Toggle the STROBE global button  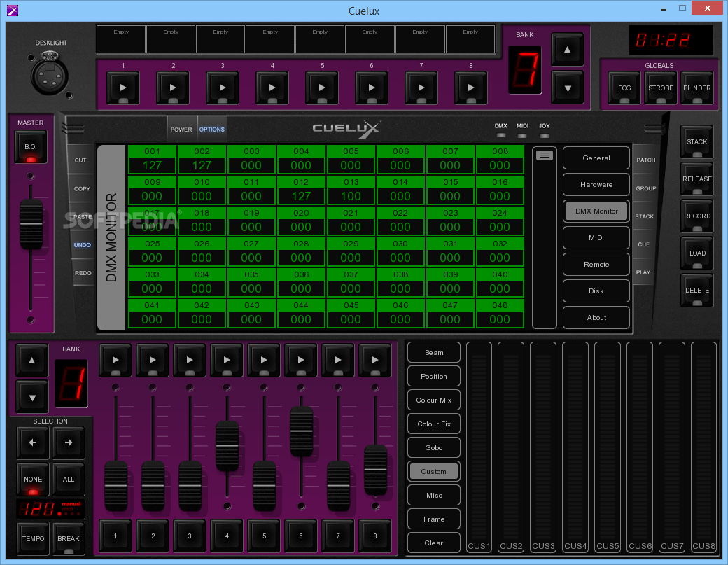(661, 88)
